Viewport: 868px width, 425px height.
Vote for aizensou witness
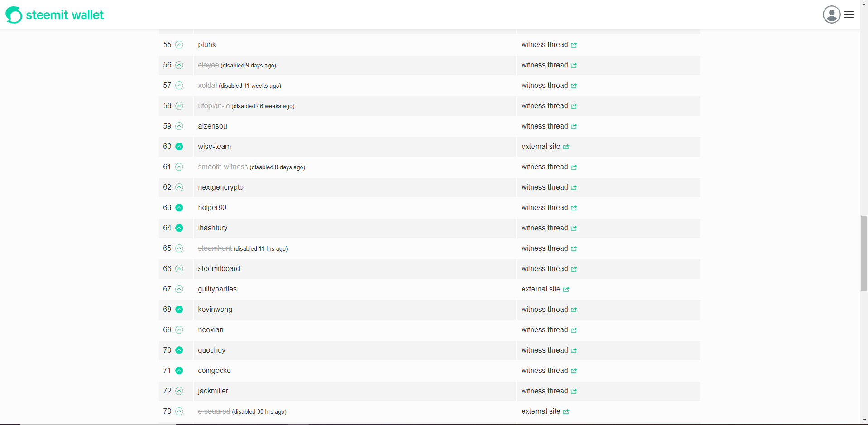[179, 126]
